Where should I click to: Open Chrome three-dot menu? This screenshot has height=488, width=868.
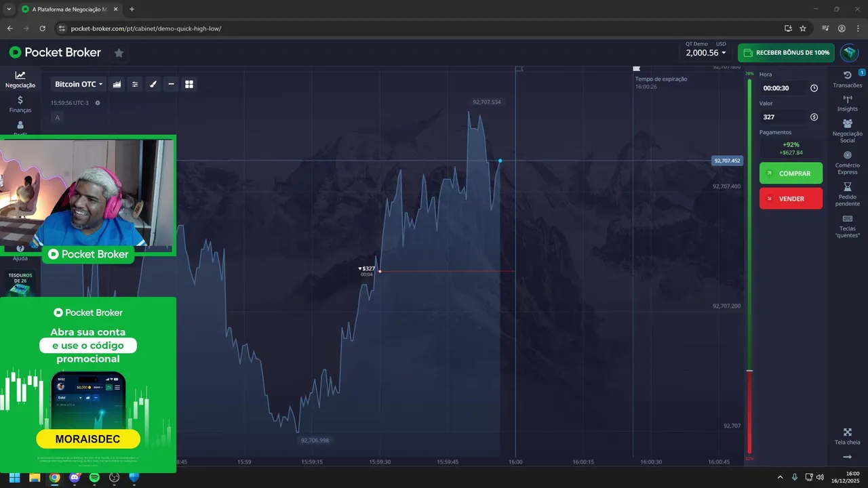coord(857,28)
